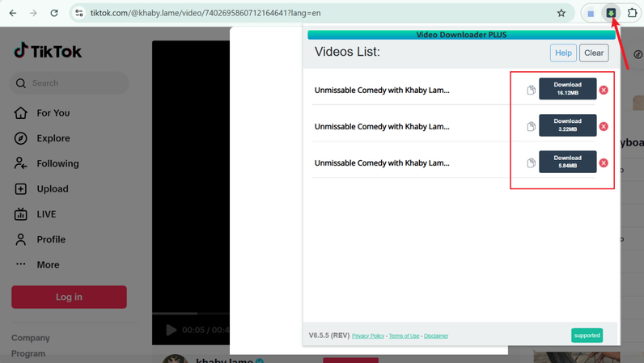Remove the 3.22MB video entry
Screen dimensions: 644x363
[x=604, y=126]
